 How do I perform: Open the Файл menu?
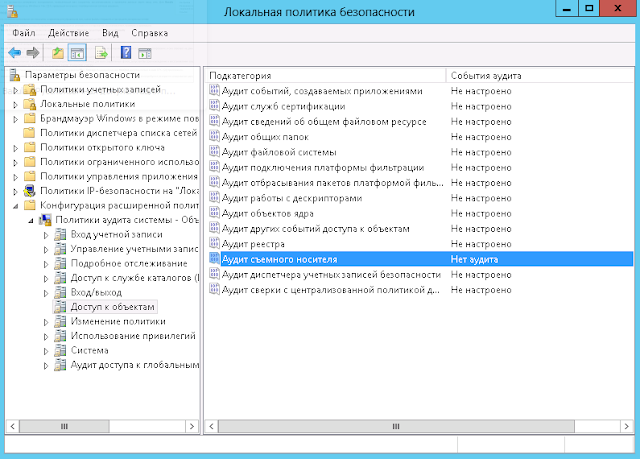click(x=24, y=32)
